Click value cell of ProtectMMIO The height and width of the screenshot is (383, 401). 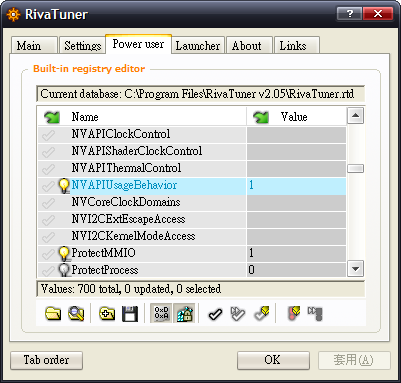tap(296, 253)
